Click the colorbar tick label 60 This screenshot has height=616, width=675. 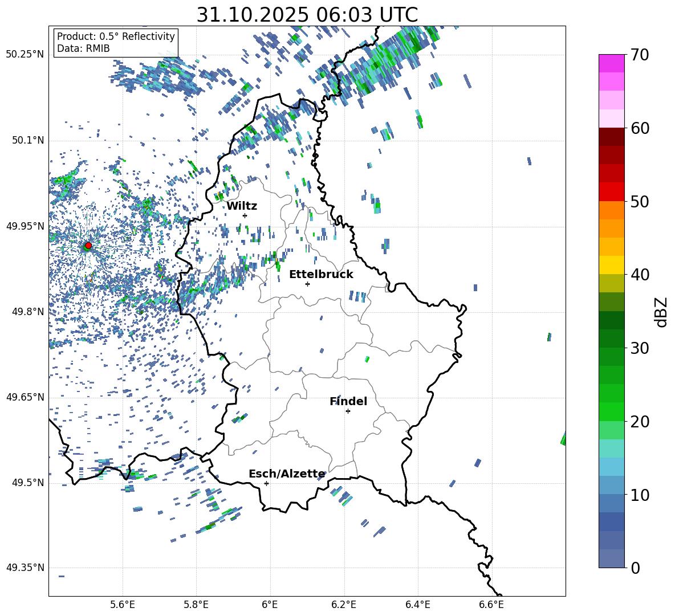coord(640,128)
